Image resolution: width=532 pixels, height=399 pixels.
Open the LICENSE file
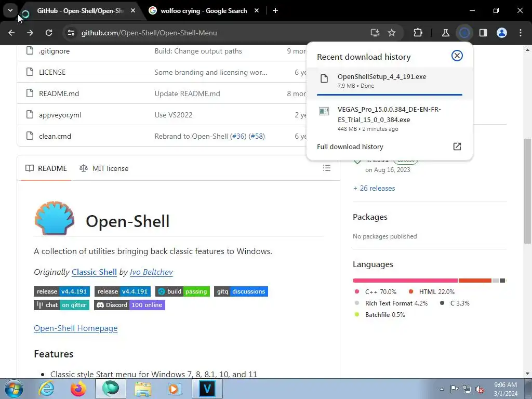52,72
